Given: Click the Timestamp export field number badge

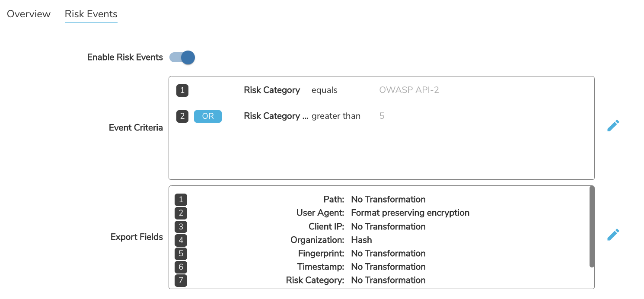Looking at the screenshot, I should coord(181,267).
